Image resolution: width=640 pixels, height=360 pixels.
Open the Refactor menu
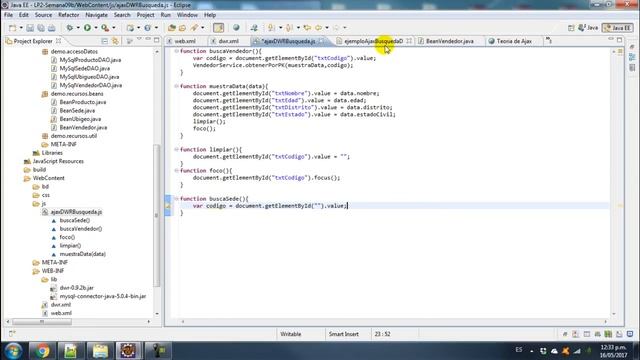pyautogui.click(x=69, y=15)
